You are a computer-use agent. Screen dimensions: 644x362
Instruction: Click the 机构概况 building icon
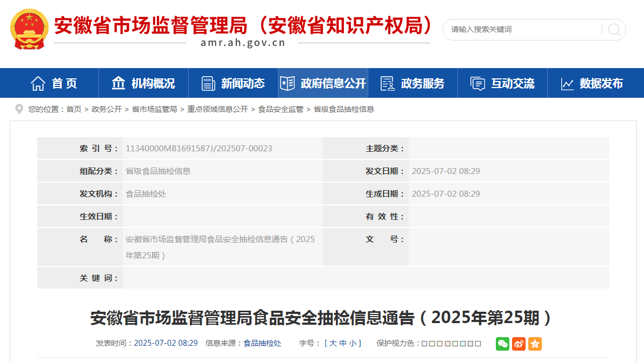coord(118,83)
